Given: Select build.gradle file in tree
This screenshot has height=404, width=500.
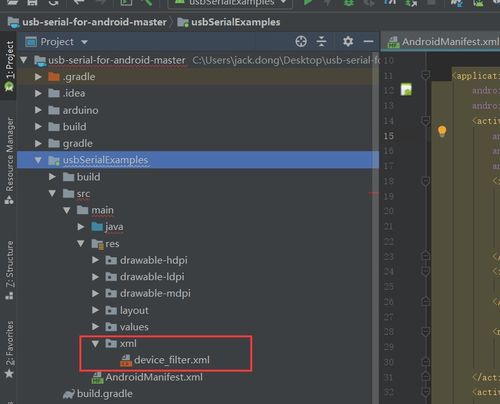Looking at the screenshot, I should tap(98, 394).
